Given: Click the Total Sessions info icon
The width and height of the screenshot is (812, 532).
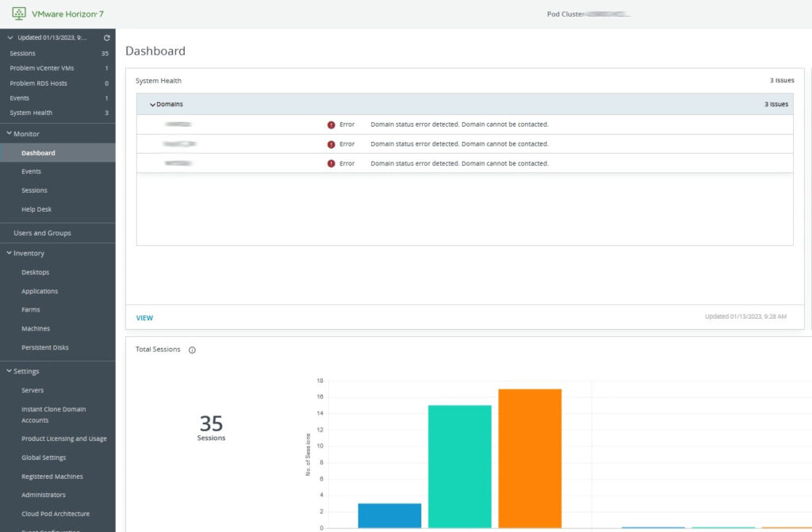Looking at the screenshot, I should tap(192, 350).
